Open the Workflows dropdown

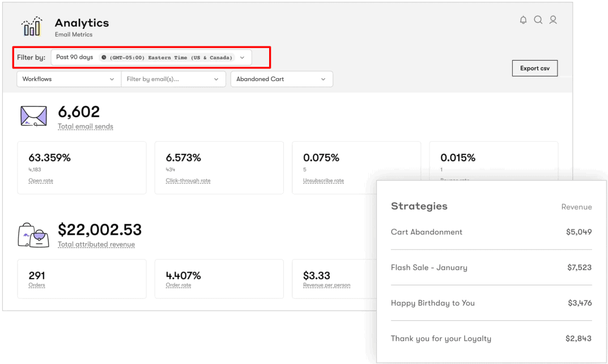click(69, 79)
